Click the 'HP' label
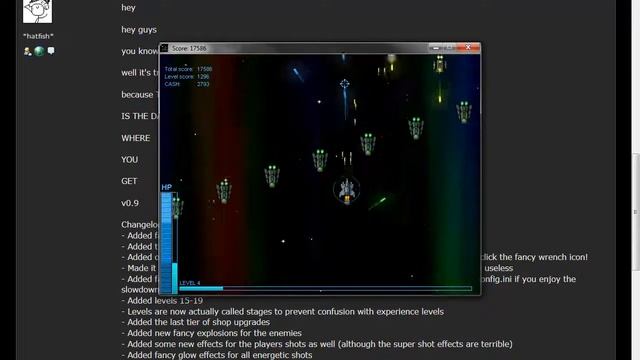The image size is (640, 360). (167, 187)
